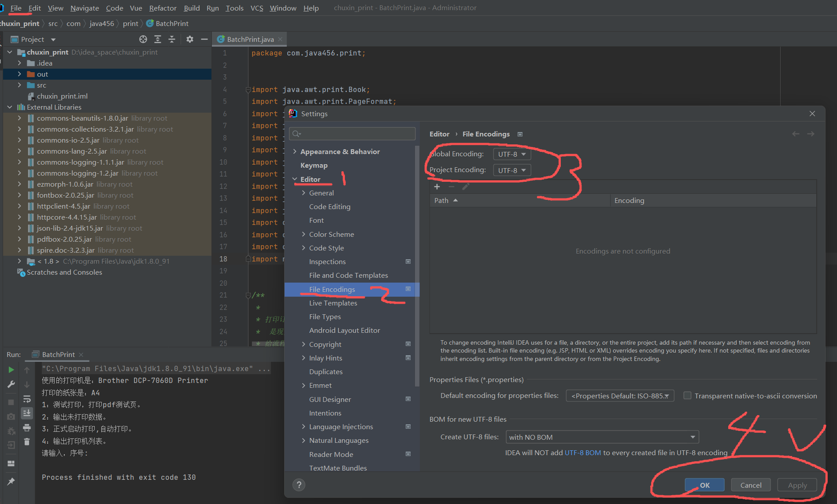837x504 pixels.
Task: Click the trash clear-output icon
Action: pyautogui.click(x=27, y=441)
